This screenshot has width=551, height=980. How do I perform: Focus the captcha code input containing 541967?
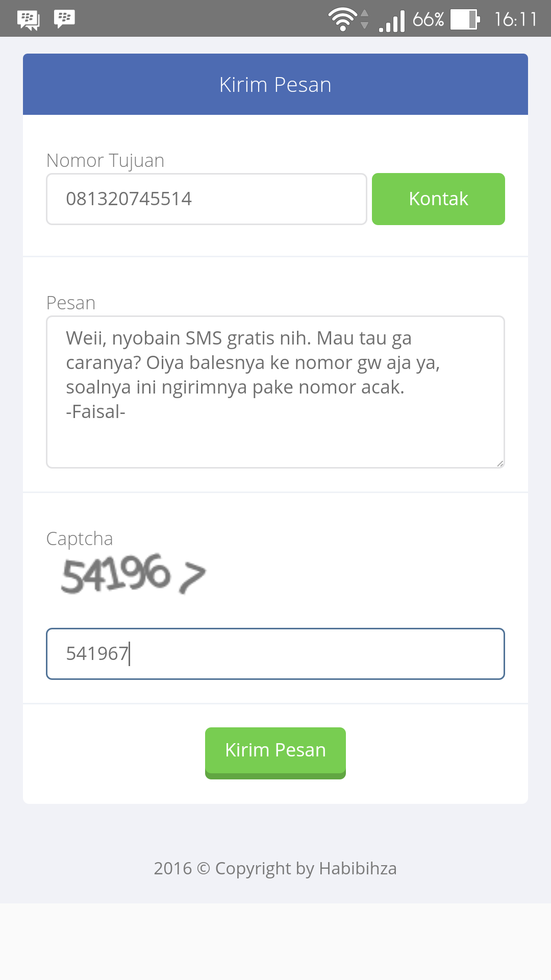275,654
